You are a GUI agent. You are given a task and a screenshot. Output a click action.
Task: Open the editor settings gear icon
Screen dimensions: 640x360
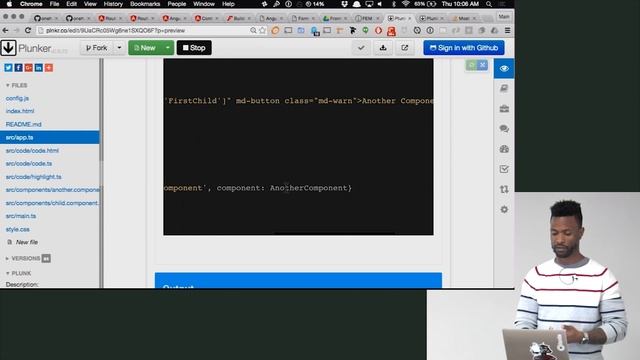point(504,209)
